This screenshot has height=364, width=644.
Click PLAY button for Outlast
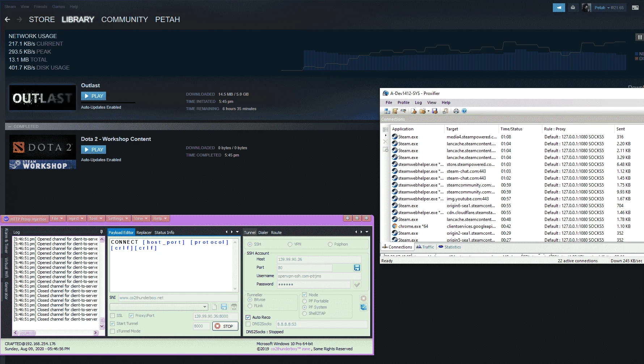93,96
